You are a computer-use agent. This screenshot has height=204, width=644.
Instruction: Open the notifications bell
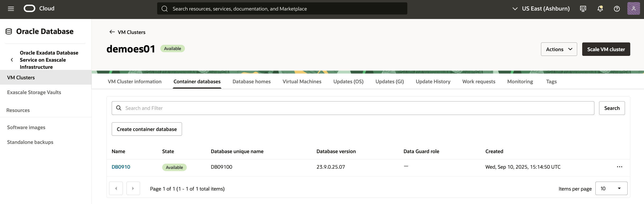click(x=600, y=9)
